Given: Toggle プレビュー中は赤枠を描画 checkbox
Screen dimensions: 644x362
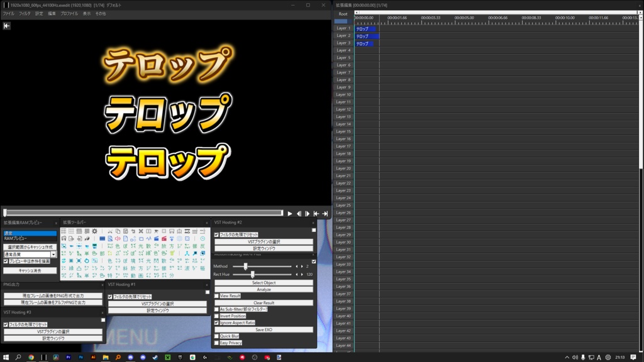Looking at the screenshot, I should [x=6, y=261].
